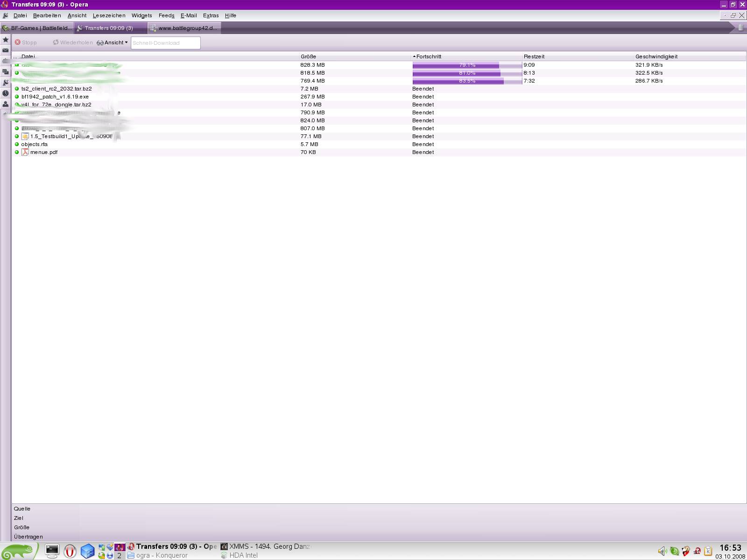
Task: Open the Bookmarks star panel
Action: pos(6,40)
